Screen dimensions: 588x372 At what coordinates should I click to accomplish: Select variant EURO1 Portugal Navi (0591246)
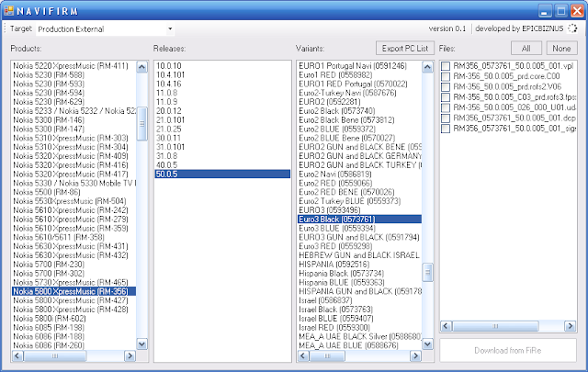(x=353, y=66)
